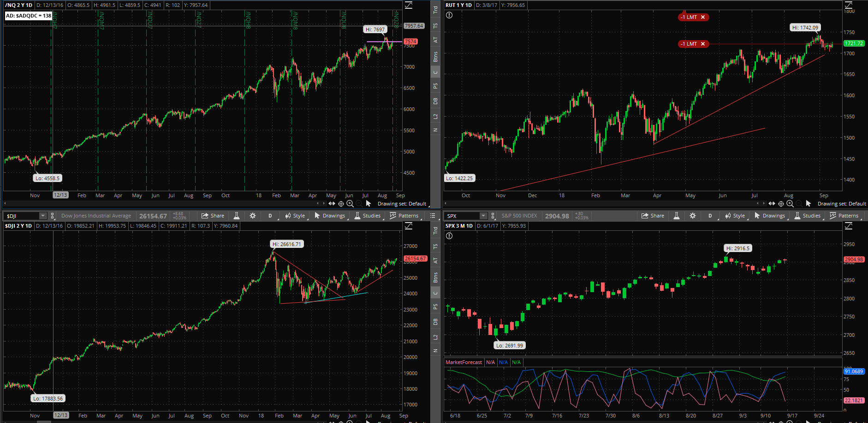
Task: Click the link clipboard icon beside $DJI symbol
Action: [x=53, y=216]
